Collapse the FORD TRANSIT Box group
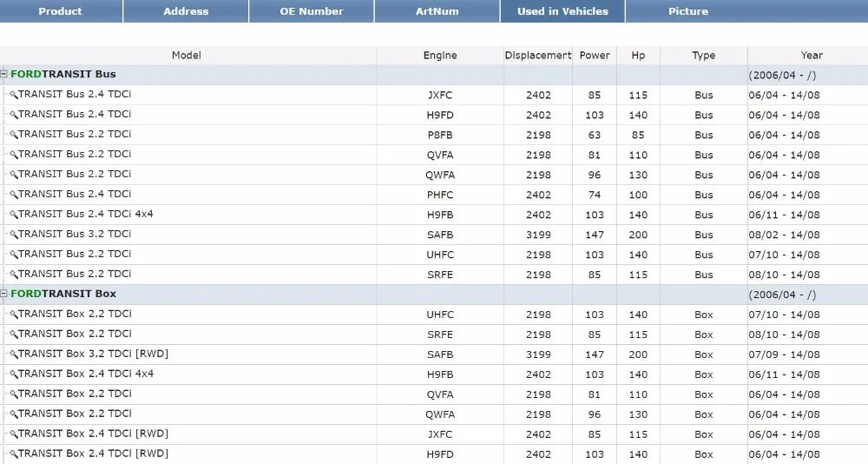Image resolution: width=868 pixels, height=464 pixels. (3, 293)
